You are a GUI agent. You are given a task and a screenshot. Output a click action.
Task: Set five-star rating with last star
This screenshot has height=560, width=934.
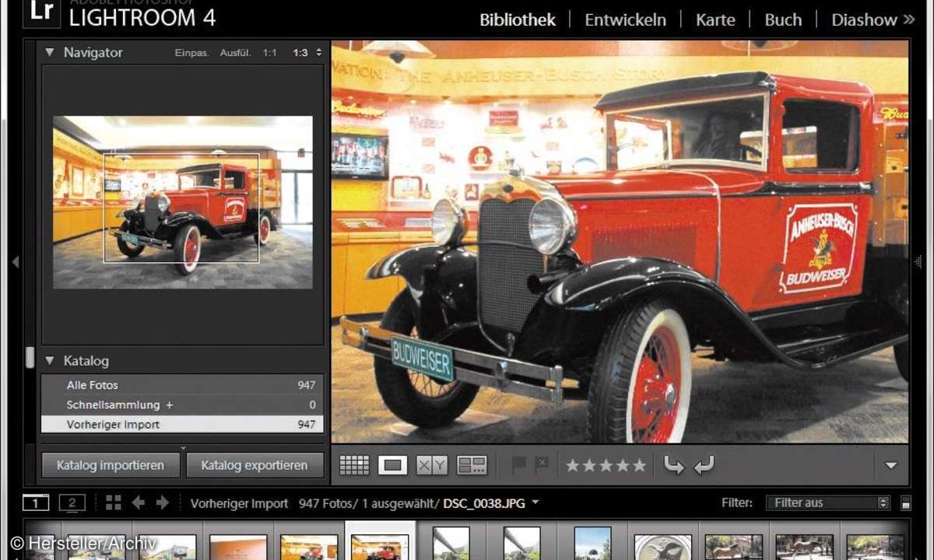click(639, 465)
